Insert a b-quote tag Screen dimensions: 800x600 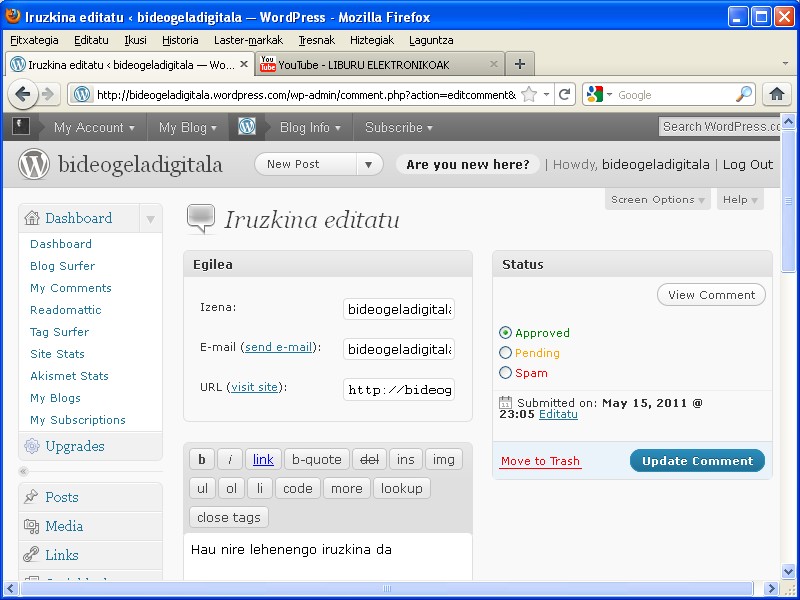(316, 459)
